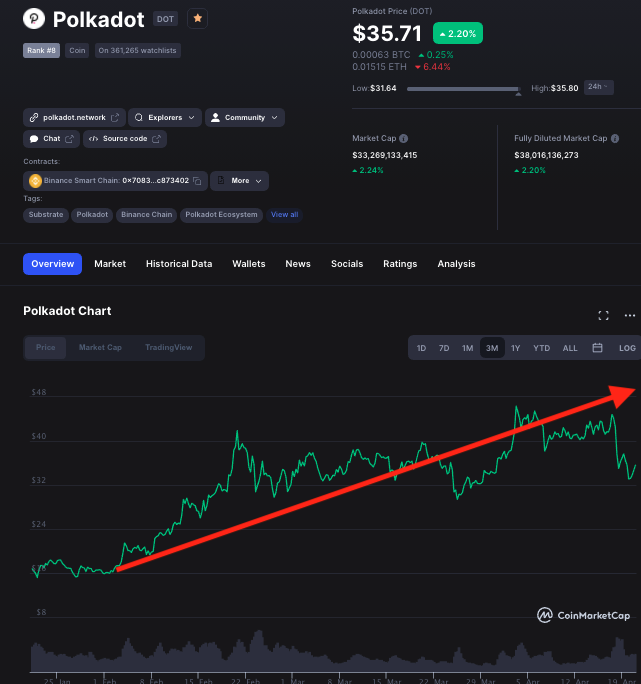Viewport: 641px width, 684px height.
Task: Switch to the Wallets tab
Action: pyautogui.click(x=249, y=264)
